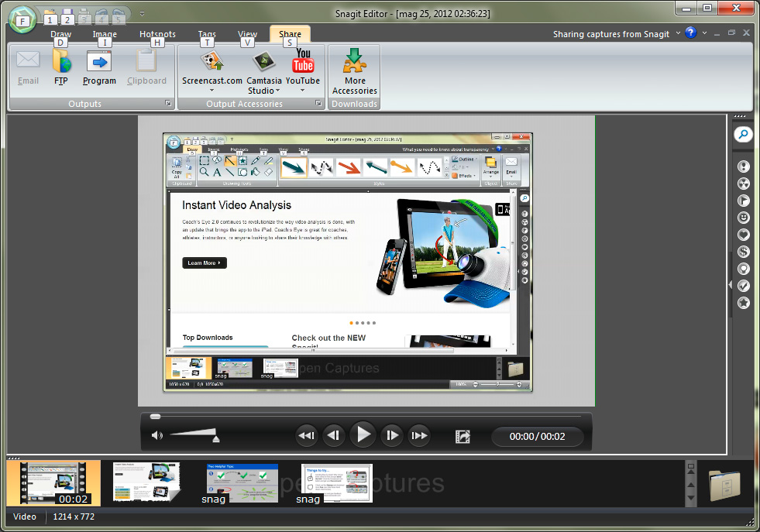Screen dimensions: 760x532
Task: Open the Hotspots ribbon tab
Action: pos(157,34)
